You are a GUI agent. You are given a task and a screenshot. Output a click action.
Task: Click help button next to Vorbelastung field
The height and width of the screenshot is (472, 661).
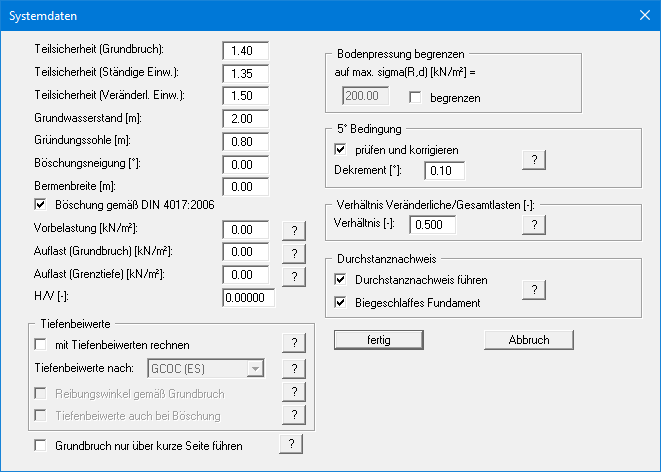[293, 230]
